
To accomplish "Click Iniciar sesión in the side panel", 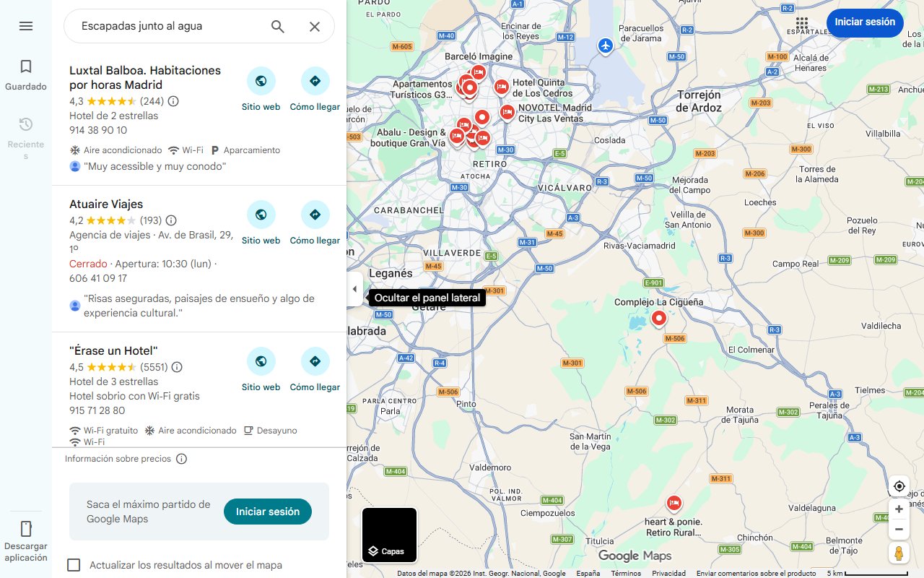I will tap(268, 512).
